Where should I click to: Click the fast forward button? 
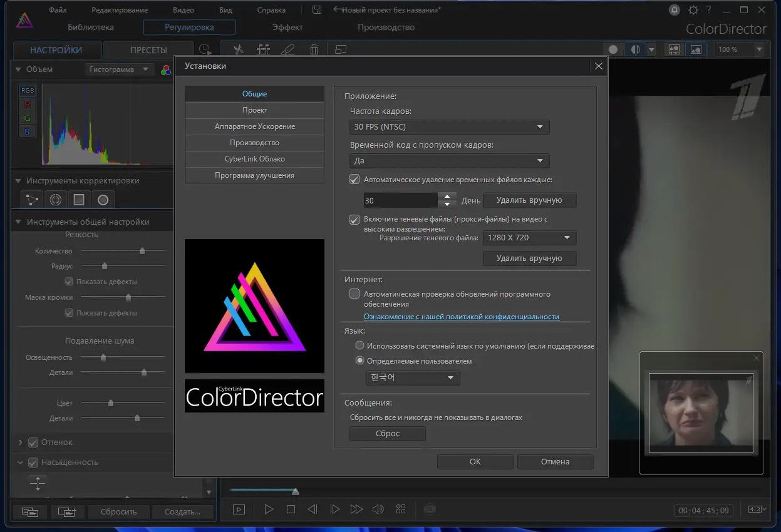pos(356,509)
